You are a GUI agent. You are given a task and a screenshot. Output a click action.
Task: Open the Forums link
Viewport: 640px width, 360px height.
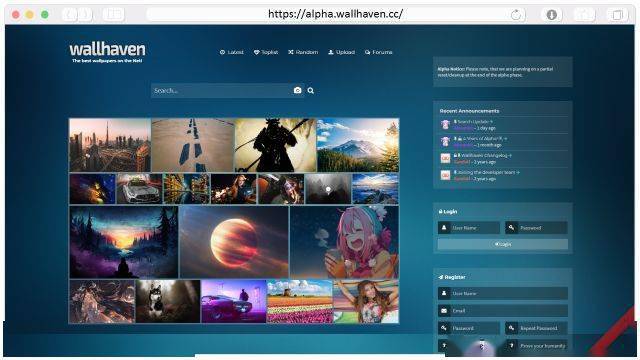click(379, 52)
